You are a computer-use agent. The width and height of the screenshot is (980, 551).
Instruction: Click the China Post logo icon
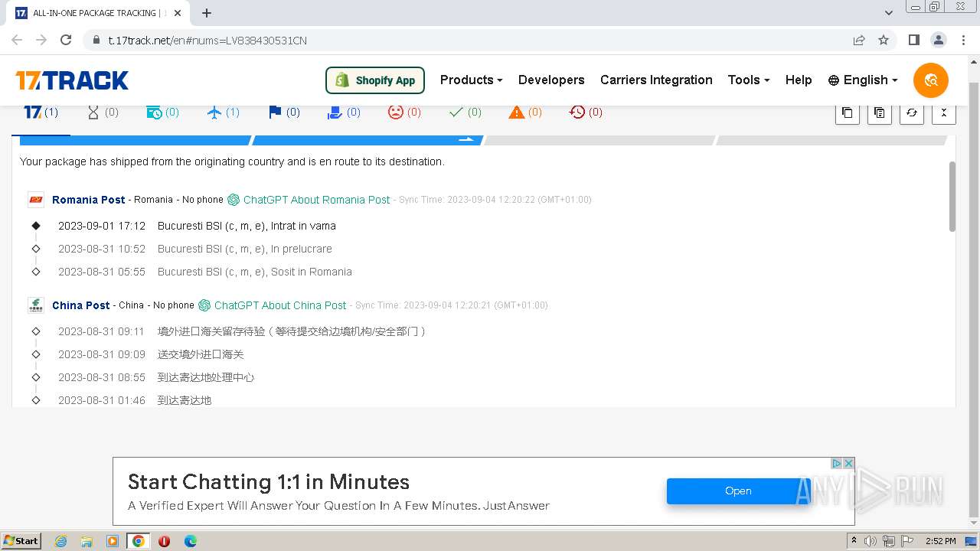(x=36, y=305)
